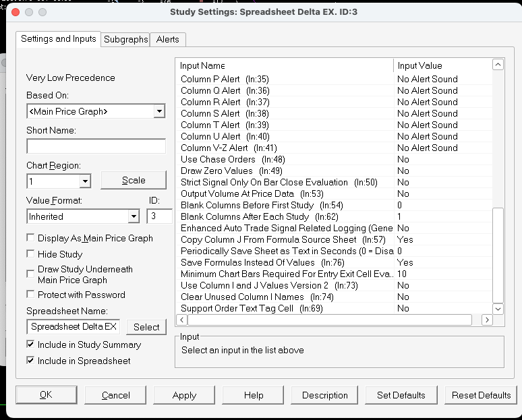This screenshot has height=420, width=522.
Task: Switch to the Subgraphs tab
Action: 125,39
